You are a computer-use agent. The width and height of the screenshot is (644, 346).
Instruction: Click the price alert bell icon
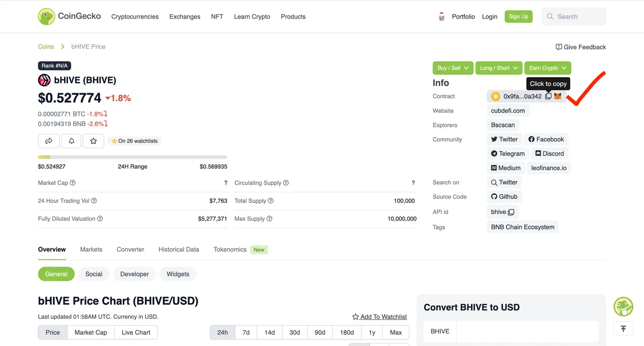71,141
